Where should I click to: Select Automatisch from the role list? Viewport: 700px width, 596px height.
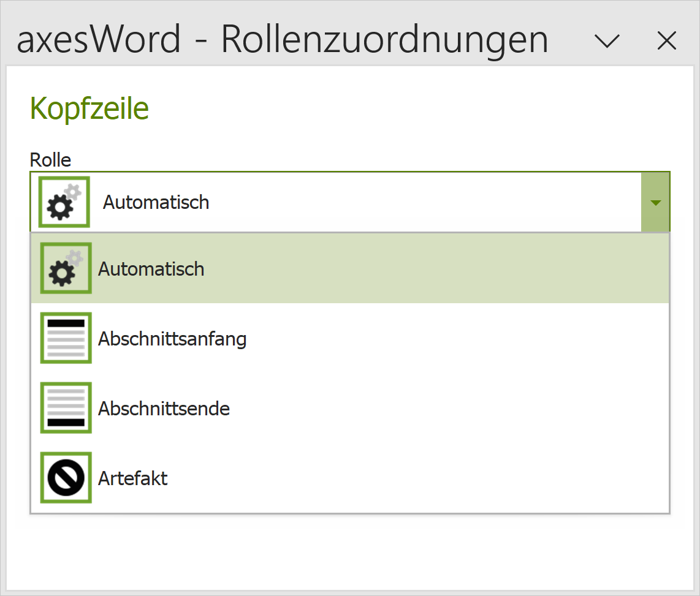(350, 268)
